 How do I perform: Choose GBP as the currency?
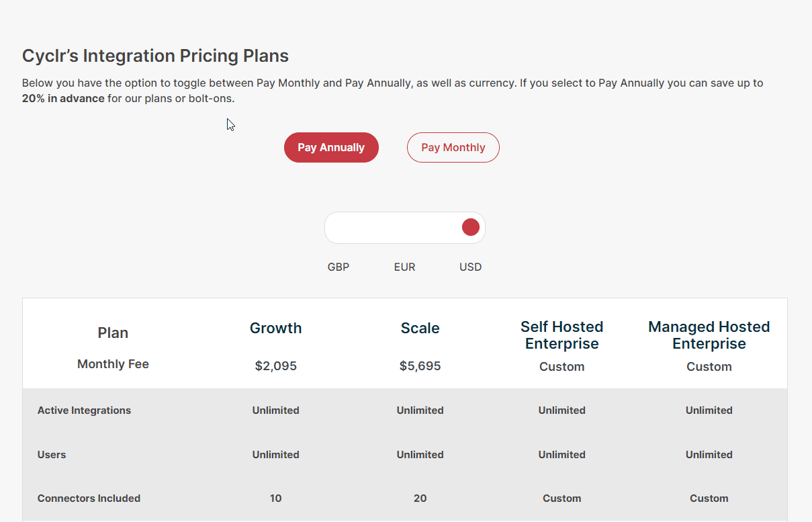[x=339, y=267]
